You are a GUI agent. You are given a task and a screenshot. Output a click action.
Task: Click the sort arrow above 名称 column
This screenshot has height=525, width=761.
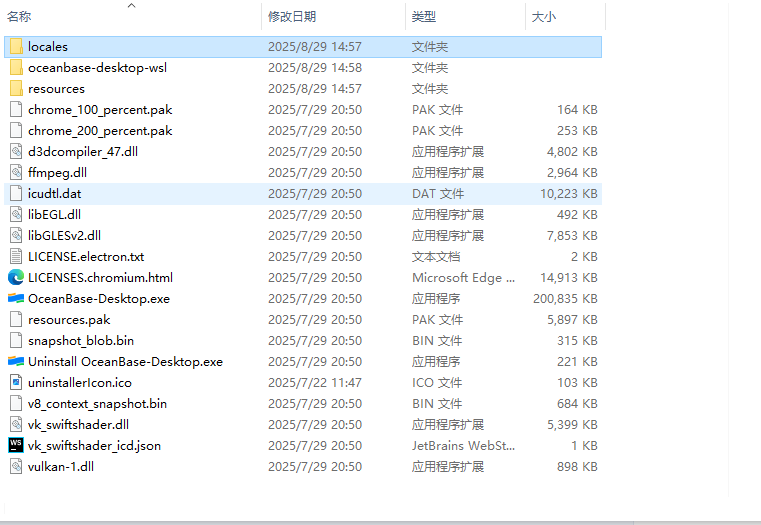click(x=132, y=5)
